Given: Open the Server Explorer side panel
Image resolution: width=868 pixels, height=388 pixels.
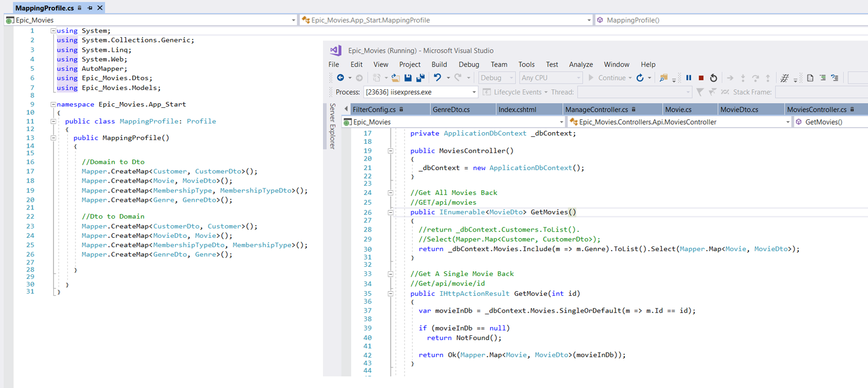Looking at the screenshot, I should [333, 126].
